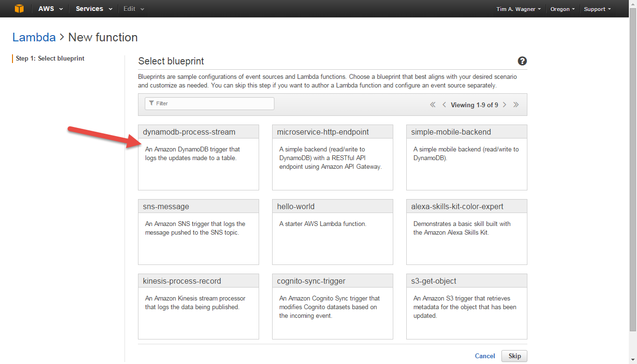Click the AWS cube logo icon

[x=19, y=8]
